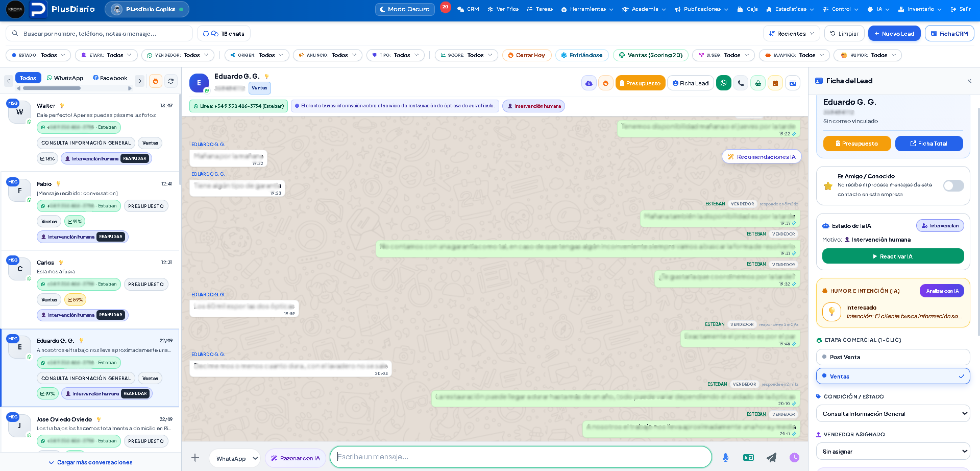Switch to the Todos channel tab

(x=28, y=78)
